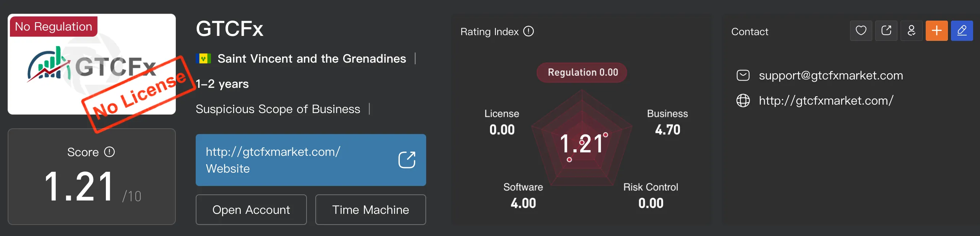This screenshot has width=980, height=236.
Task: Click the blue pencil edit icon
Action: [962, 31]
